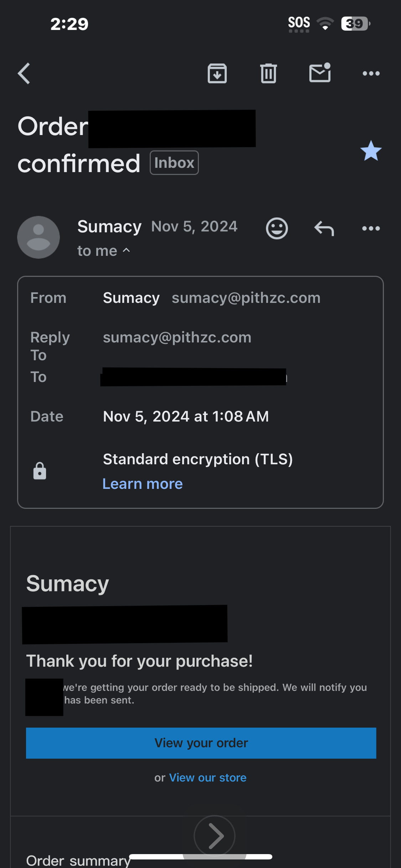This screenshot has width=401, height=868.
Task: Go back to the inbox list
Action: pyautogui.click(x=24, y=74)
